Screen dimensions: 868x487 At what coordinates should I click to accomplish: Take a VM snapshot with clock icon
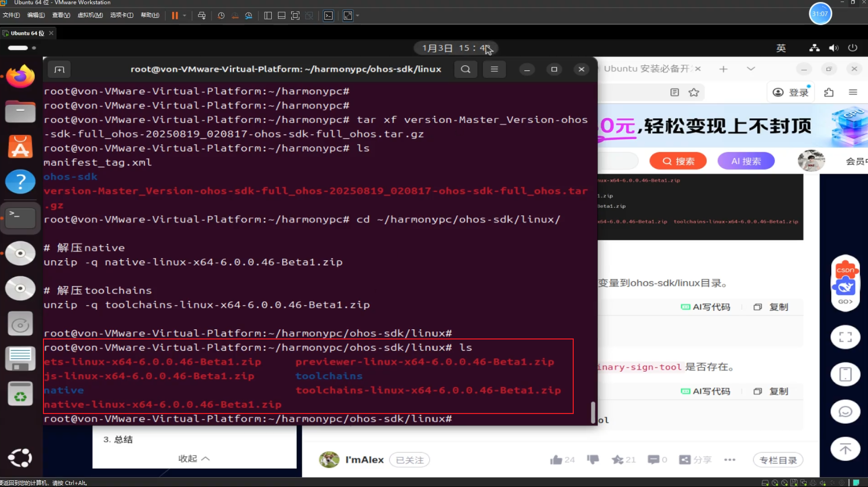pyautogui.click(x=221, y=15)
